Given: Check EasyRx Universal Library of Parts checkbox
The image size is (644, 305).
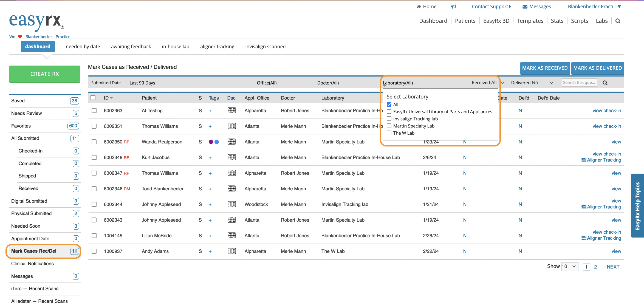Looking at the screenshot, I should 389,112.
